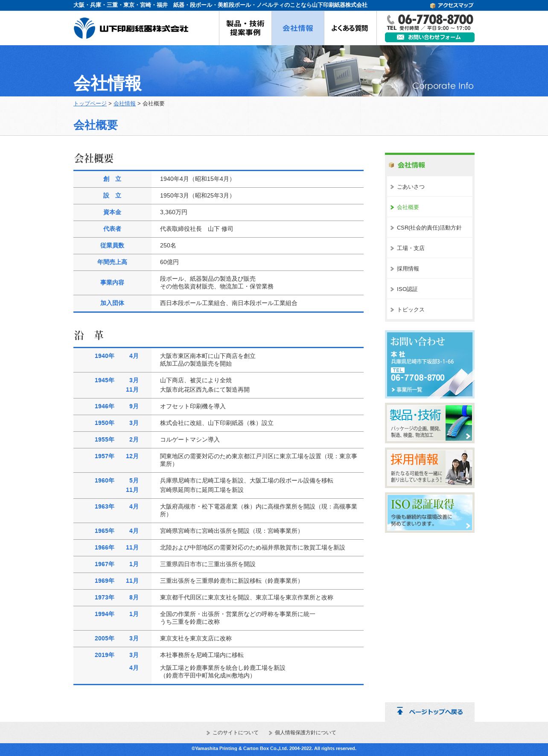548x756 pixels.
Task: Click ページトップへ戻る button
Action: [x=429, y=712]
